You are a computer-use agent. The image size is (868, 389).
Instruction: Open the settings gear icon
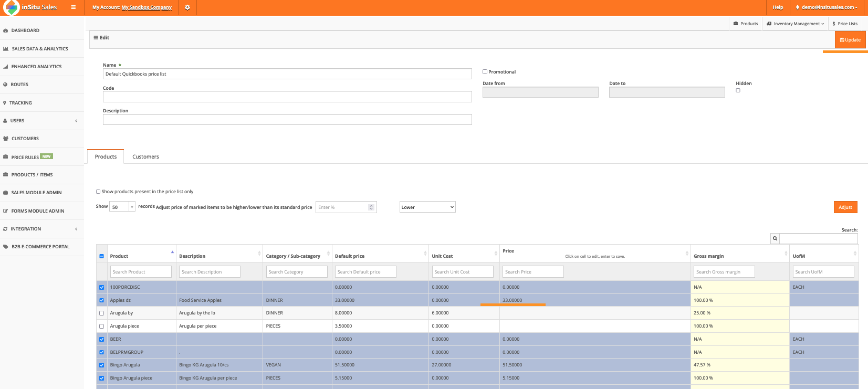tap(187, 7)
